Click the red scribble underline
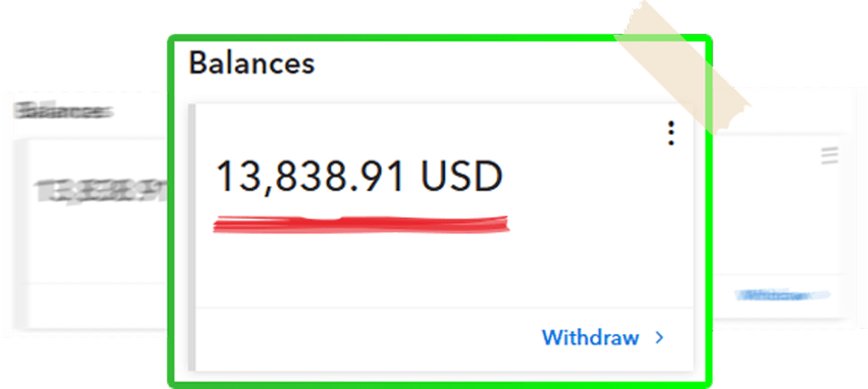 (360, 224)
